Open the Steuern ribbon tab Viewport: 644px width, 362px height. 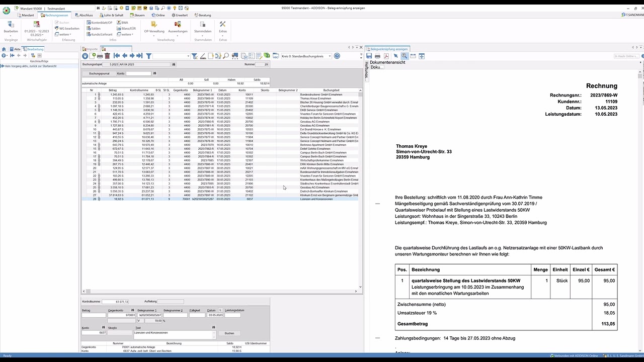[137, 15]
